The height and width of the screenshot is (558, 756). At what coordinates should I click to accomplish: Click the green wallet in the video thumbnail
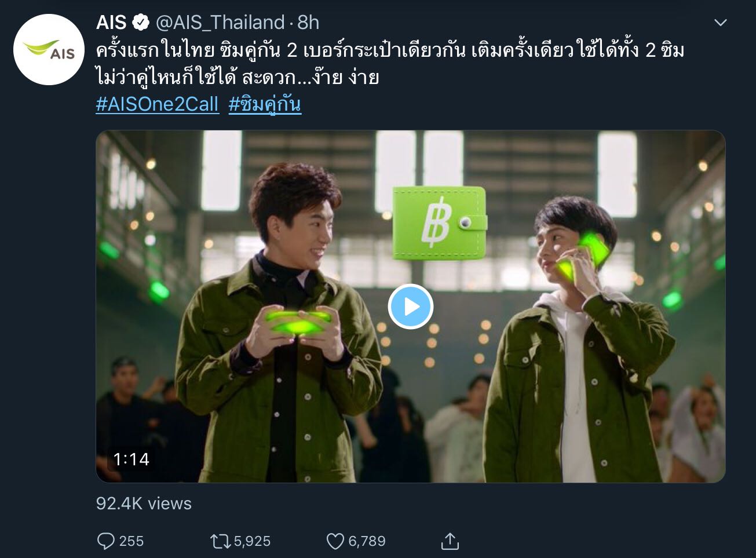pos(440,223)
